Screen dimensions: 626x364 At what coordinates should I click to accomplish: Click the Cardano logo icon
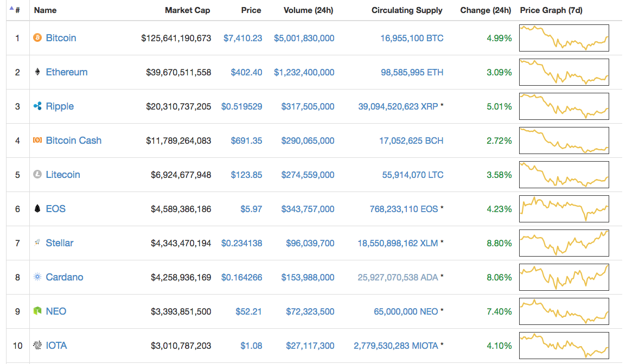pyautogui.click(x=37, y=277)
